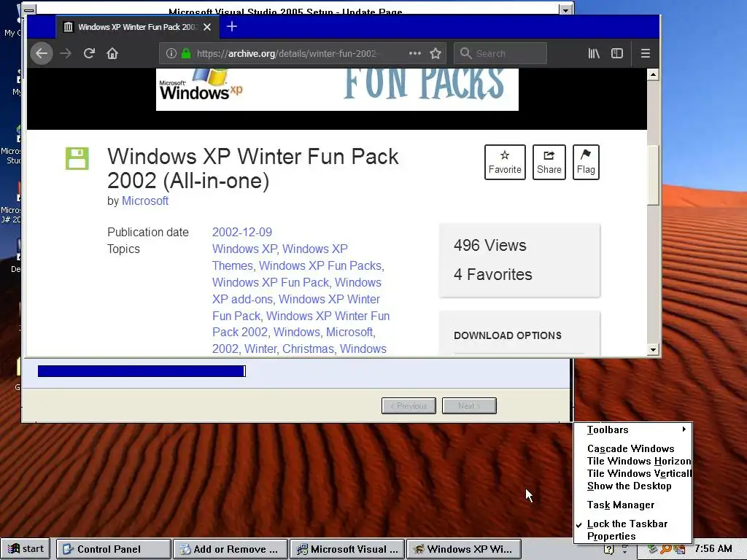Open Task Manager from context menu
This screenshot has width=747, height=560.
633,505
